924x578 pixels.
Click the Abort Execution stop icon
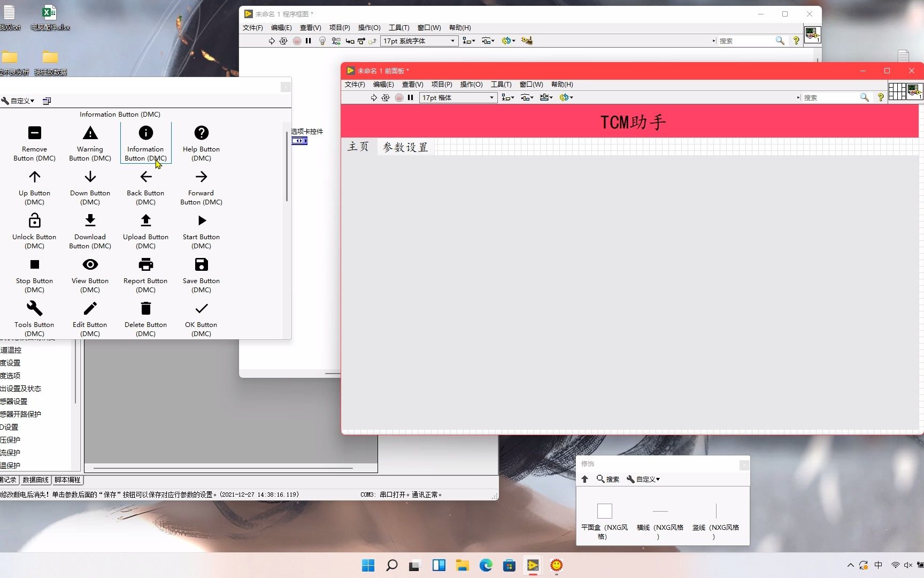(297, 41)
